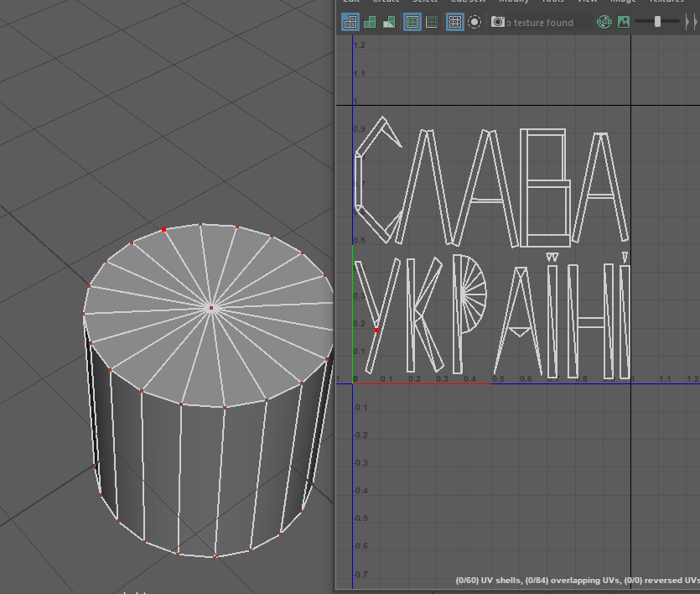Open the Modify menu in UV Editor

[514, 2]
